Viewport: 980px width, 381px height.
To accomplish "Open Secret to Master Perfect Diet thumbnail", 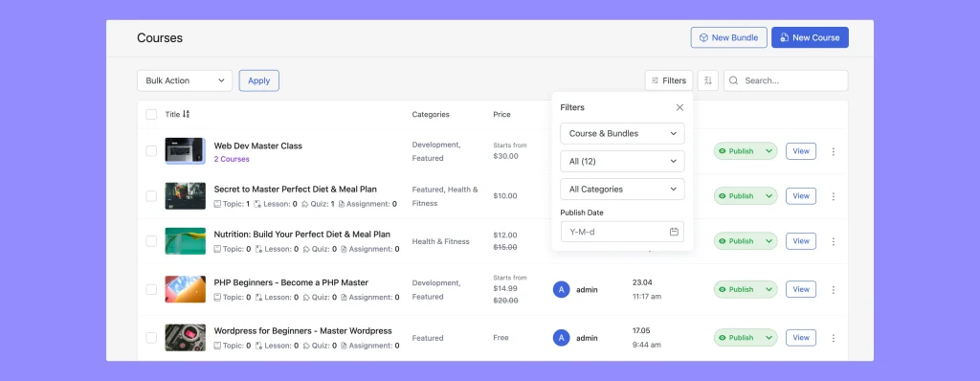I will click(x=185, y=196).
